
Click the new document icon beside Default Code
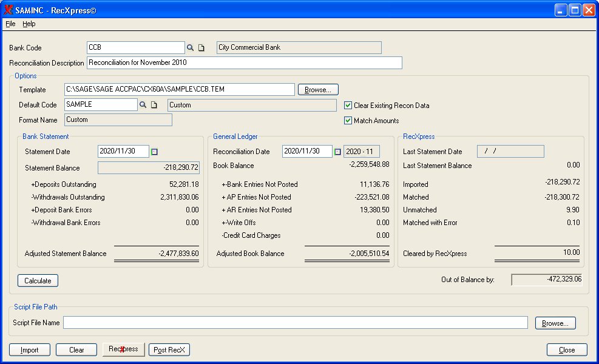pos(154,105)
